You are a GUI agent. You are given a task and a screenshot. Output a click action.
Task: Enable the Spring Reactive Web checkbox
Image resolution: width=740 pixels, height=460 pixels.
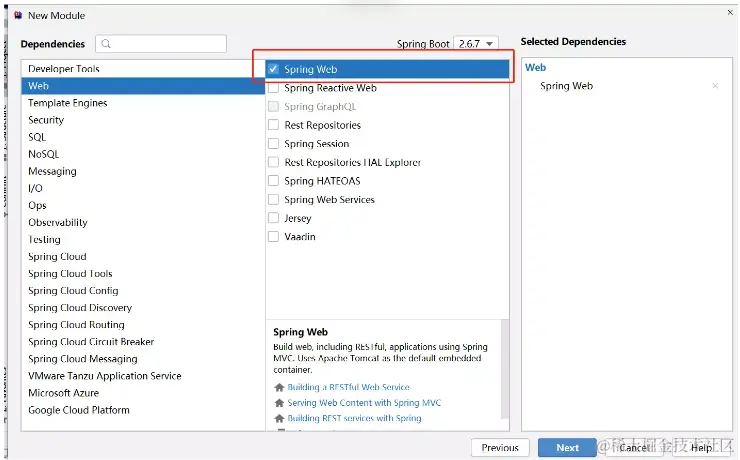pyautogui.click(x=273, y=88)
